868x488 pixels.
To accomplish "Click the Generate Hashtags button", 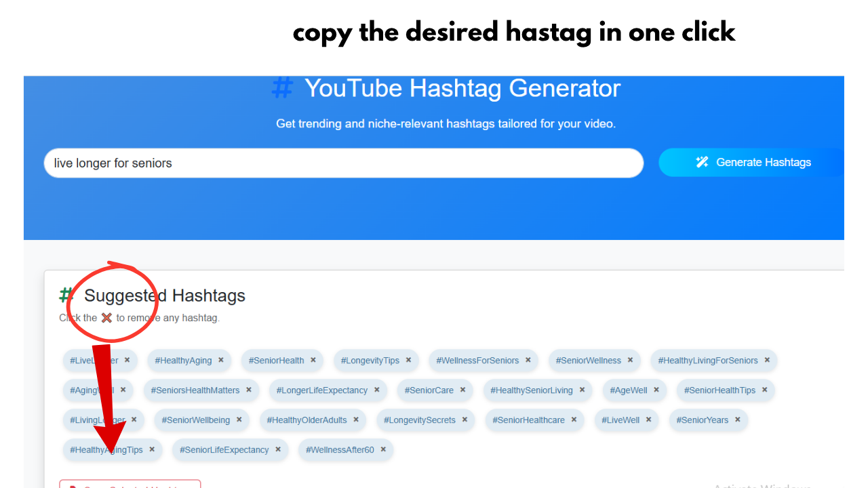I will pyautogui.click(x=751, y=163).
